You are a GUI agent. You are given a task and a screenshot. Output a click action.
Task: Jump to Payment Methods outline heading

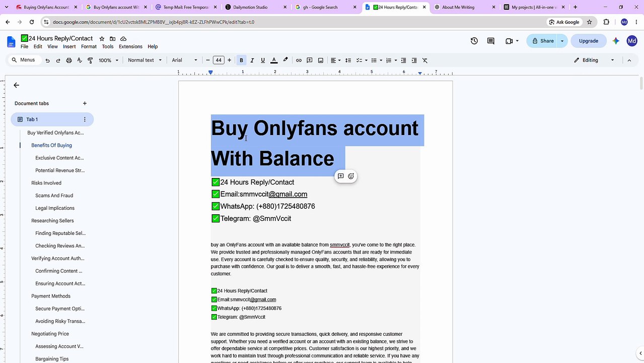tap(51, 296)
